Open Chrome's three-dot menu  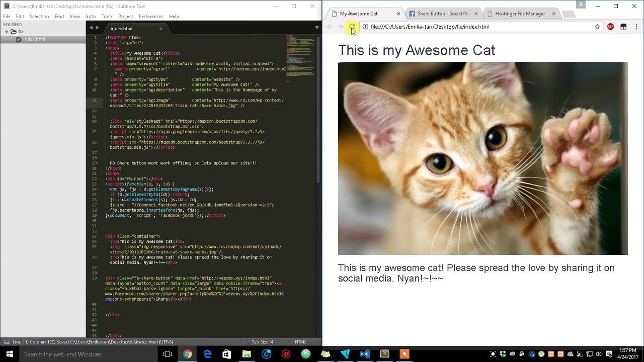point(636,27)
